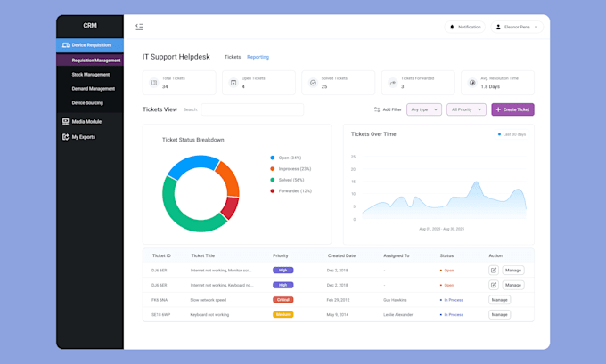Click the Assigned To column header
The image size is (606, 364).
pos(397,255)
